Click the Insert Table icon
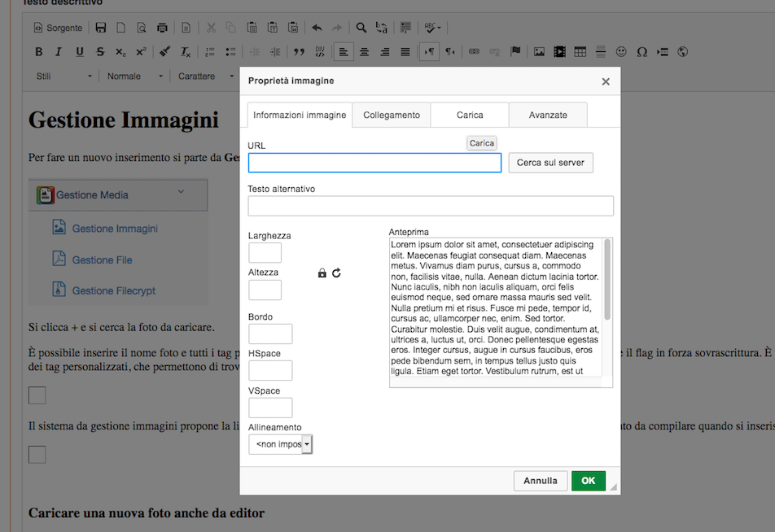Screen dimensions: 775x532 [580, 52]
